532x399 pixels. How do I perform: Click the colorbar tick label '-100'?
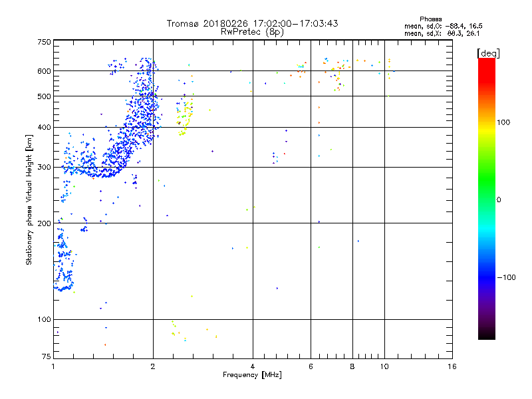[506, 277]
